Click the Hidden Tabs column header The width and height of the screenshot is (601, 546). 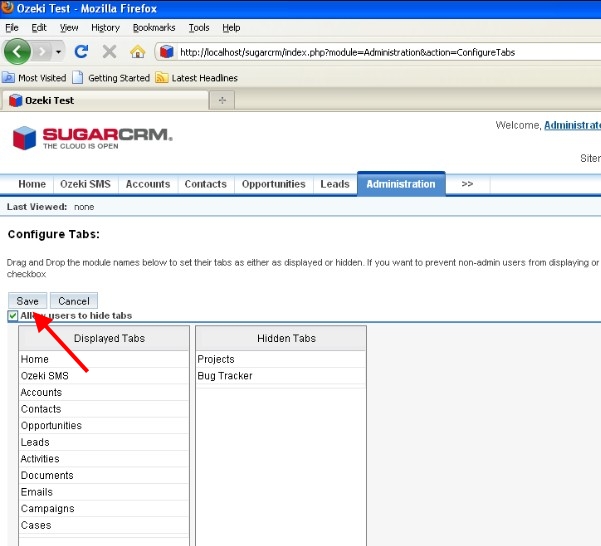[x=281, y=338]
